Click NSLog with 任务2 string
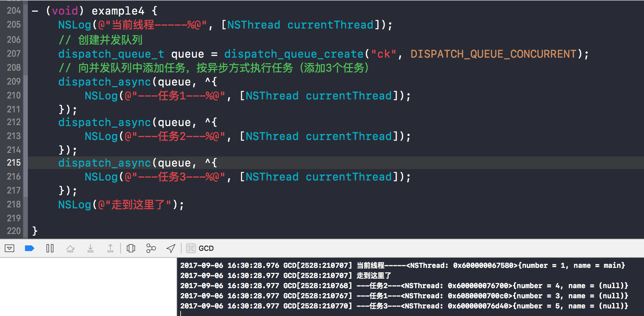 pos(248,136)
